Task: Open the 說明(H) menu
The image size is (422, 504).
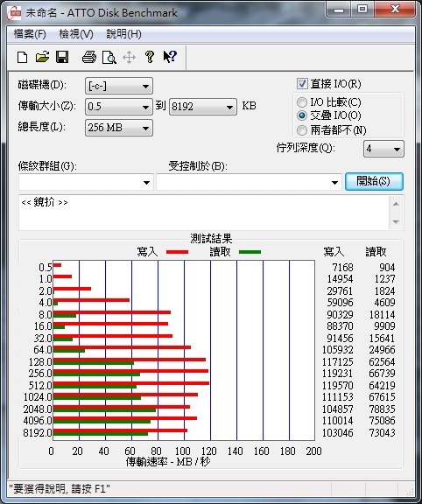Action: pyautogui.click(x=123, y=34)
